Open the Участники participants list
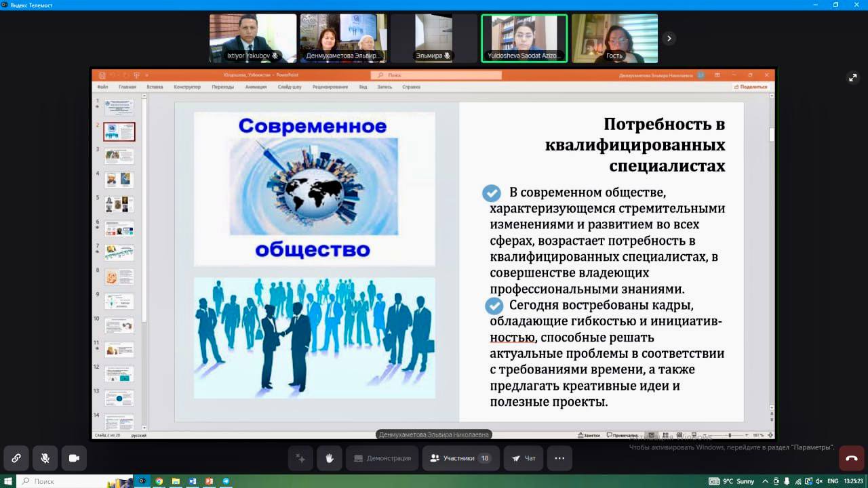Screen dimensions: 868x488 [460, 458]
